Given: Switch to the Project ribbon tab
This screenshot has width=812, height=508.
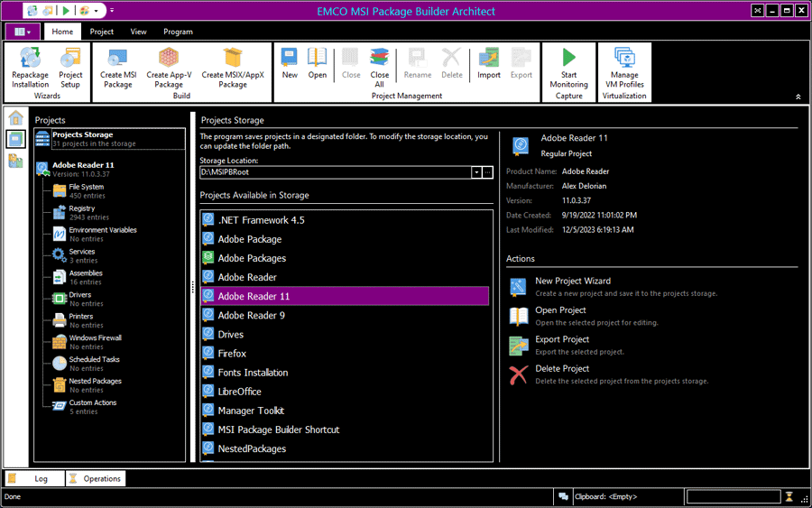Looking at the screenshot, I should click(101, 32).
